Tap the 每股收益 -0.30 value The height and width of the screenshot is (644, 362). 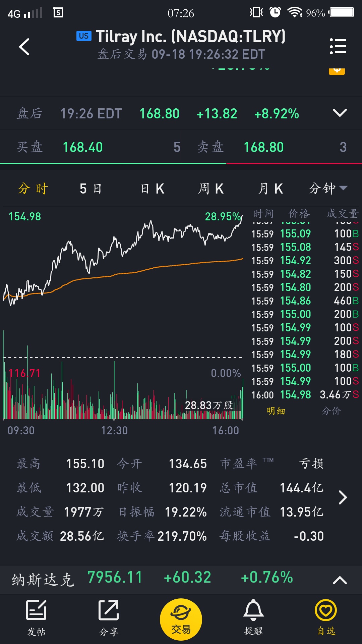pos(309,536)
